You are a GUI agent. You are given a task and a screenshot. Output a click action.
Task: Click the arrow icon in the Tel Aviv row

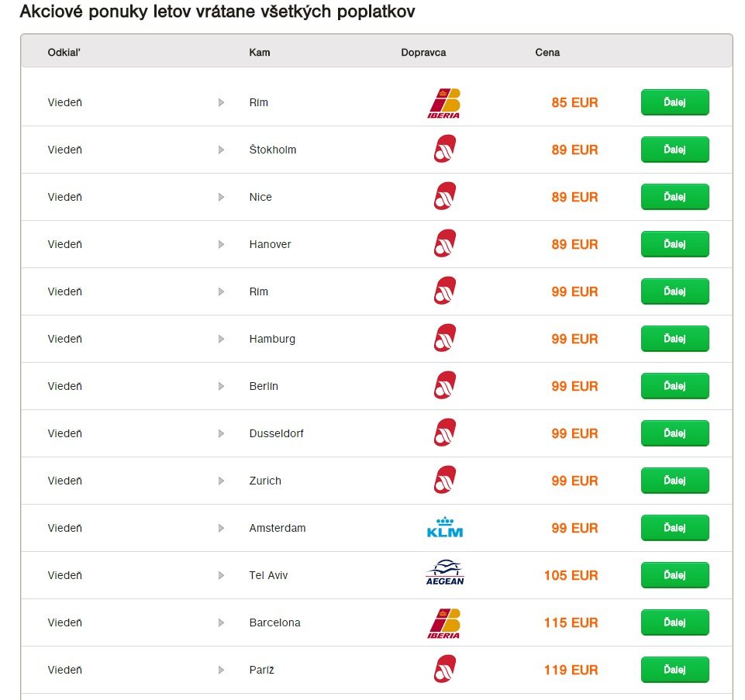[x=221, y=575]
